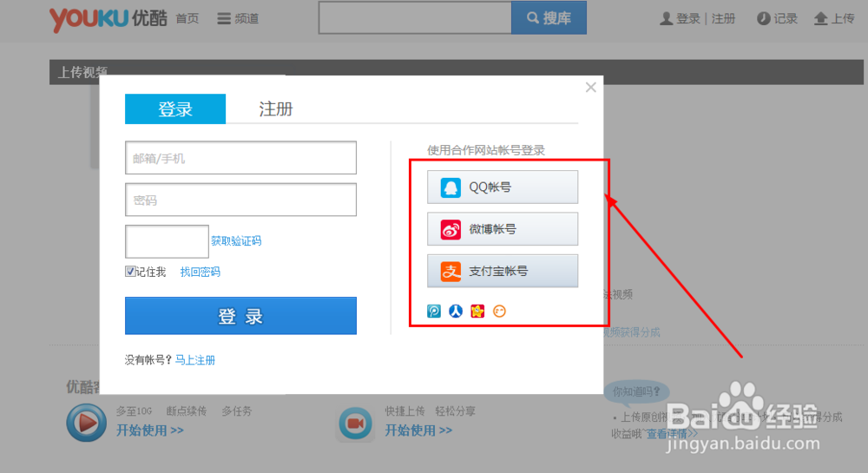868x473 pixels.
Task: Switch to the 登录 tab
Action: pos(175,109)
